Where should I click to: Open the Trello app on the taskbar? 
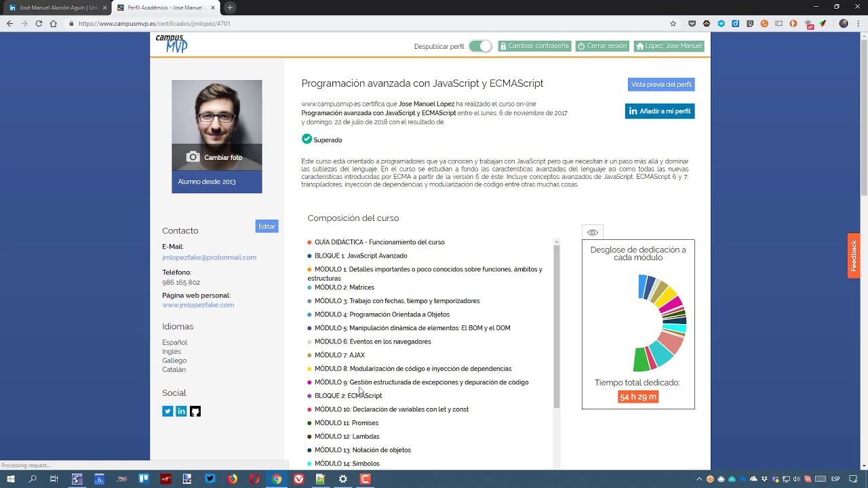click(144, 479)
